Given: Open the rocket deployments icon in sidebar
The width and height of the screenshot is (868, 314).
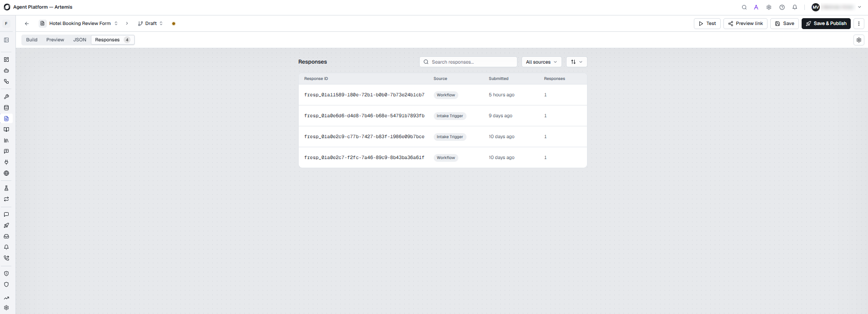Looking at the screenshot, I should tap(6, 225).
